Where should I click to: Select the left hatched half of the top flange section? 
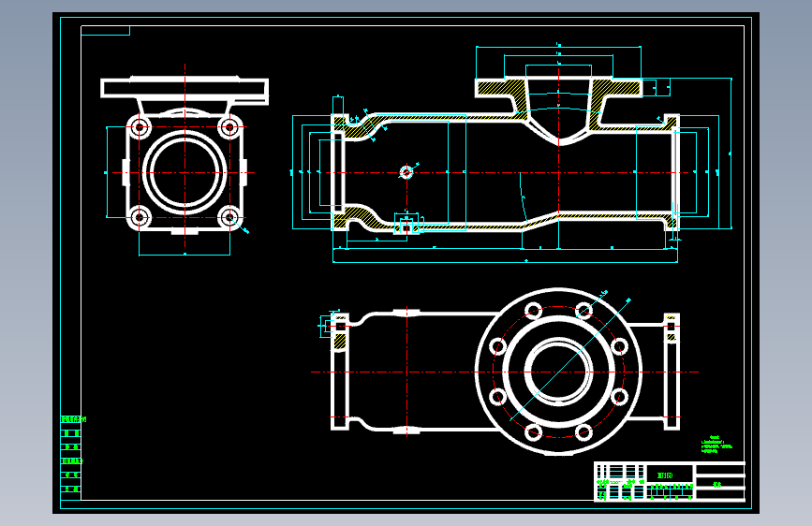(x=501, y=91)
